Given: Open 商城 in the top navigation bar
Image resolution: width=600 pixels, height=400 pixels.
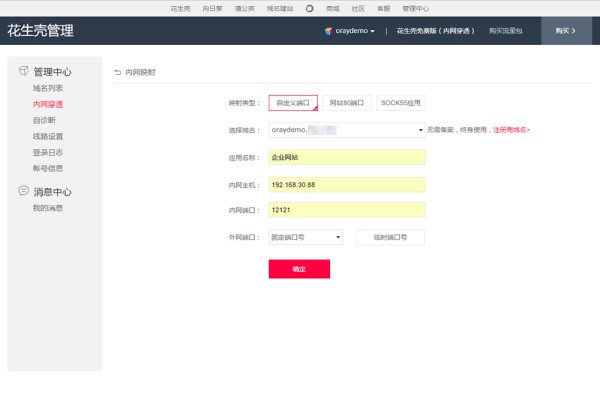Looking at the screenshot, I should click(333, 8).
